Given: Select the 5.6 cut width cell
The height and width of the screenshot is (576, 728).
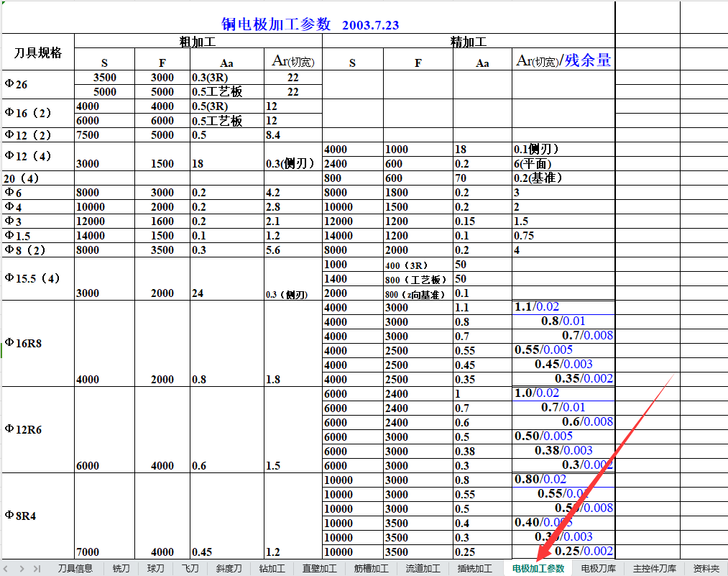Looking at the screenshot, I should 293,250.
